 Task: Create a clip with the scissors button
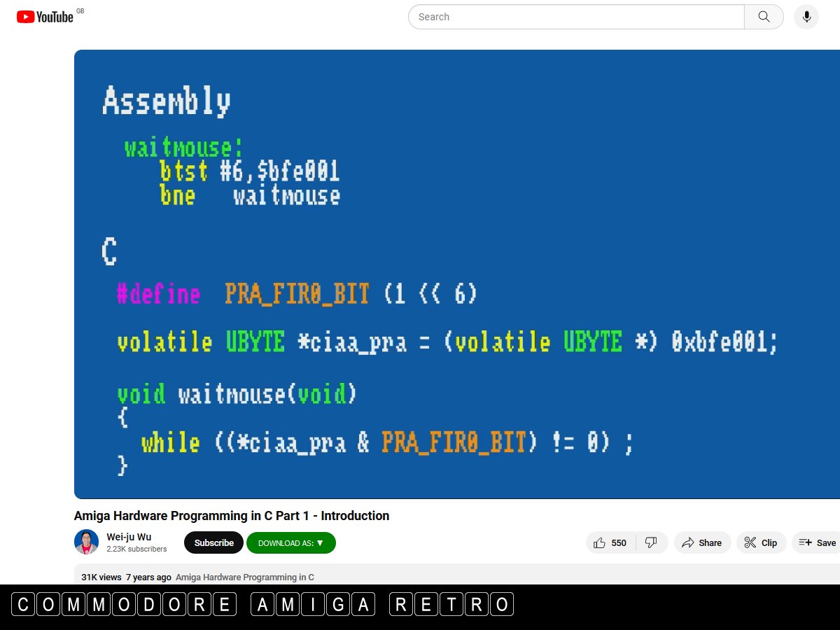(761, 542)
